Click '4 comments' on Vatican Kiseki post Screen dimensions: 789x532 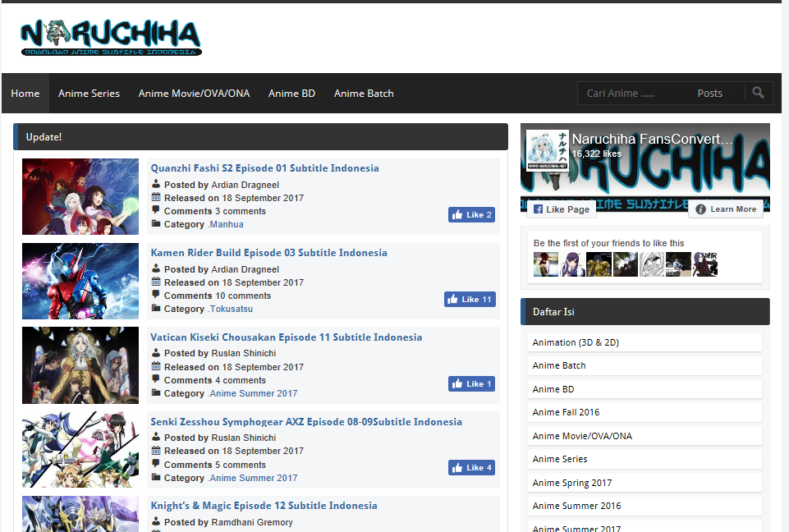[240, 380]
